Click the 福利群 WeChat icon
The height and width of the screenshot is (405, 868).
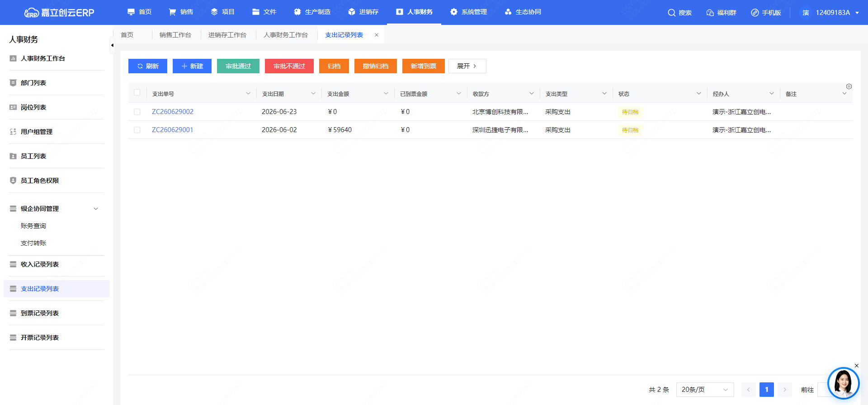click(710, 13)
